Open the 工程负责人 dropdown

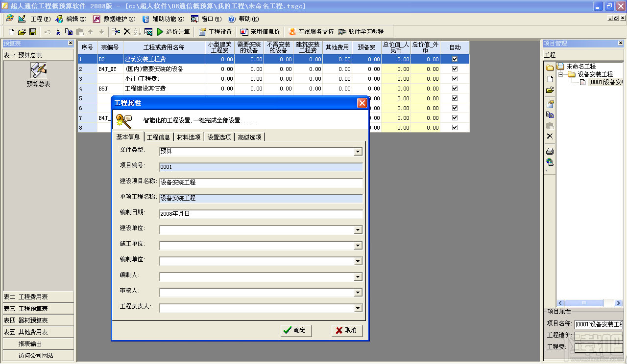point(358,308)
